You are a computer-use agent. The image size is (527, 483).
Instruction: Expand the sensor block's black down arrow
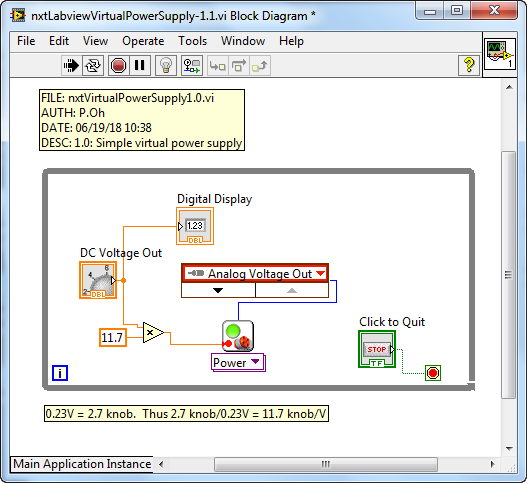[x=218, y=290]
